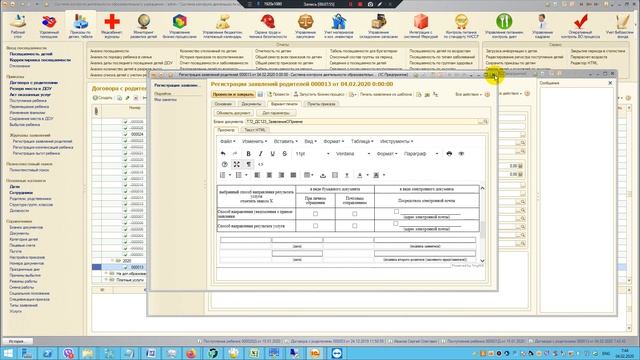Click the Обновить документ button
Viewport: 640px width, 360px height.
[x=233, y=113]
